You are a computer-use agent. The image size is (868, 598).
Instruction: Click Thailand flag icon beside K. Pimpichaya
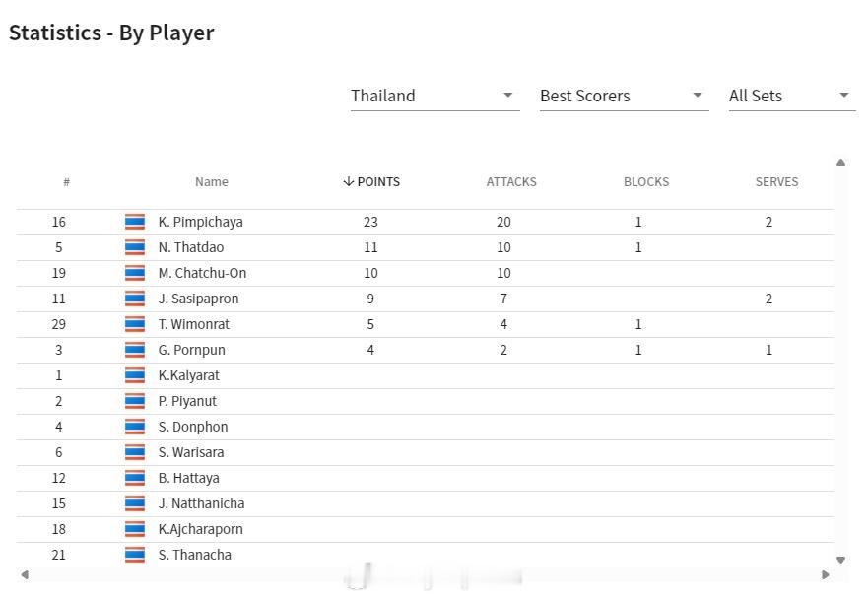tap(135, 222)
